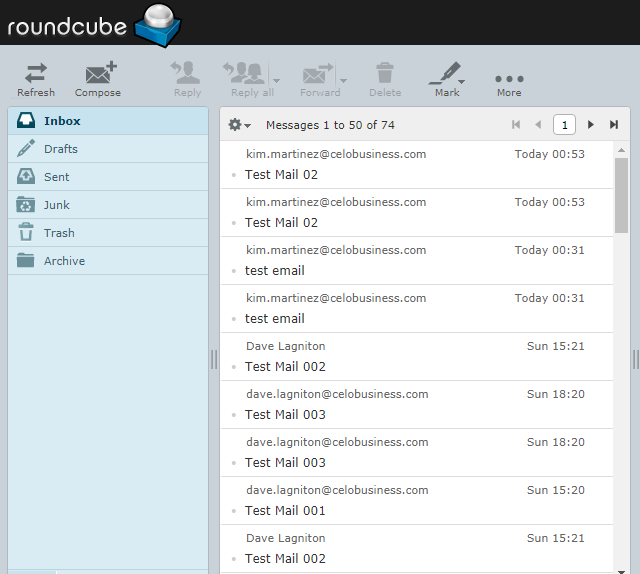This screenshot has width=640, height=574.
Task: Open the Junk folder
Action: coord(108,205)
